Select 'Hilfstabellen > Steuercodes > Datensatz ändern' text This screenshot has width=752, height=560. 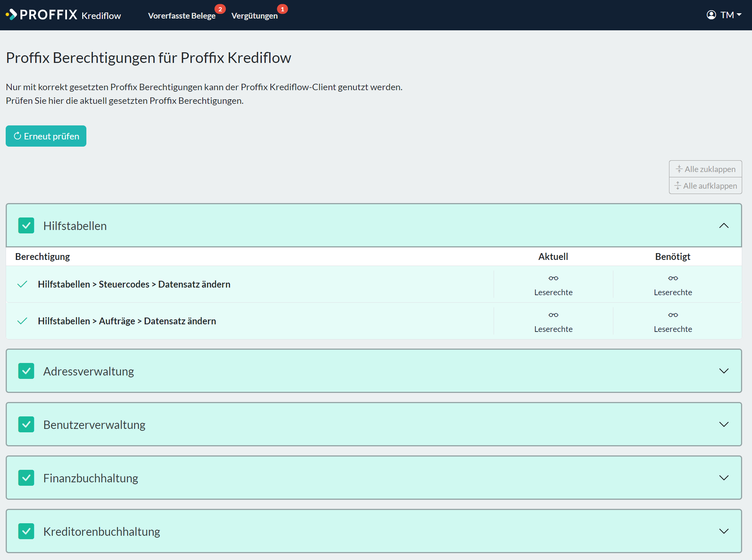pos(134,284)
